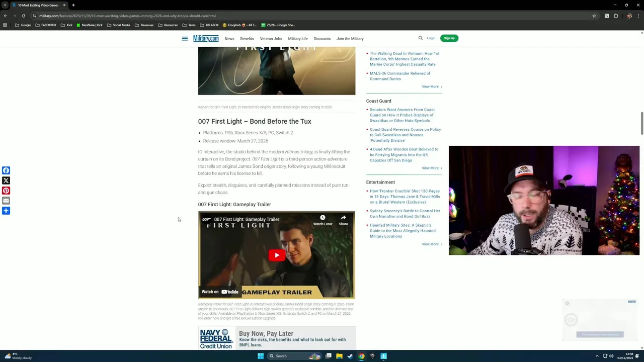Share page on X sidebar icon
The image size is (644, 362).
(x=6, y=180)
